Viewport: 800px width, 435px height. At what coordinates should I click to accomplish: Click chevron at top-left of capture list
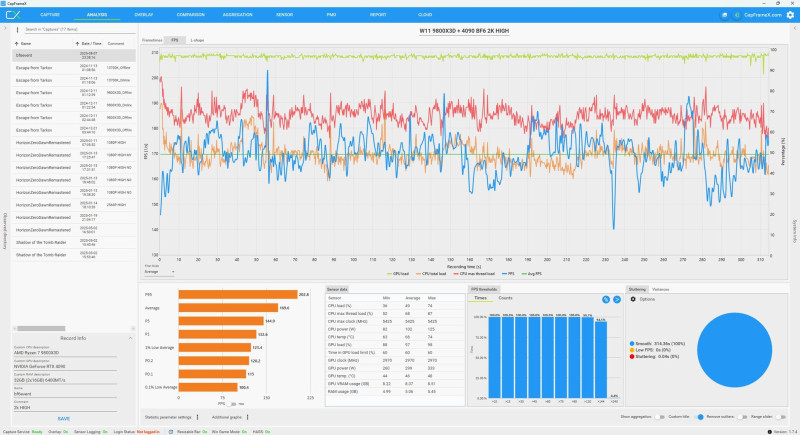[x=5, y=28]
